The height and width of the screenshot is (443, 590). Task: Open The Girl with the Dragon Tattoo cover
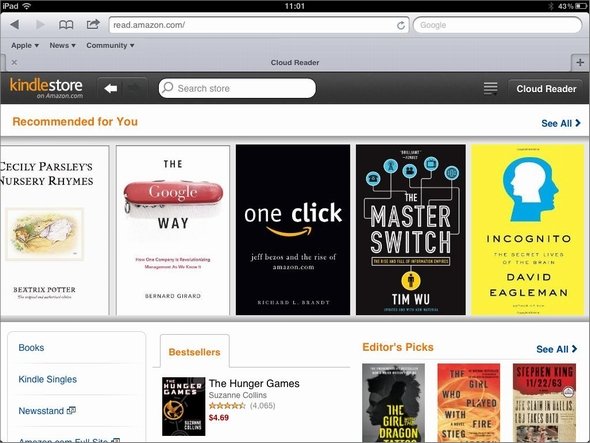393,403
